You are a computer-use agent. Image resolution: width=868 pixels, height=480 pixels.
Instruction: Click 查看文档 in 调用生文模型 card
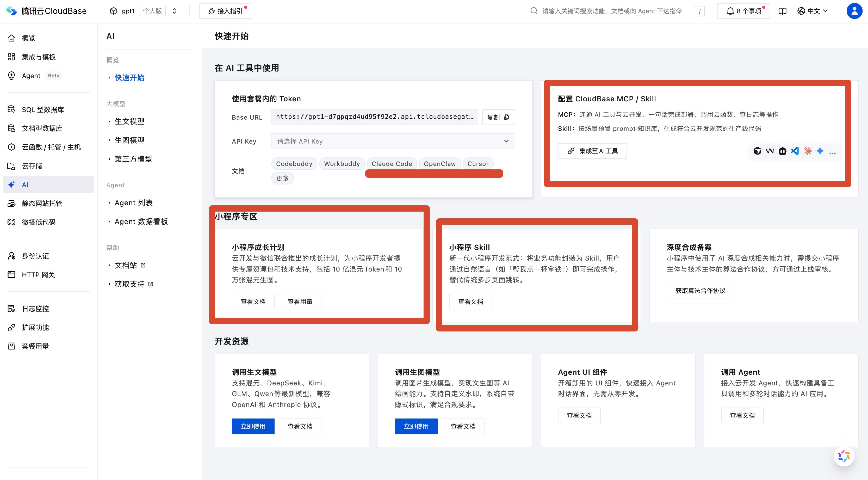pyautogui.click(x=300, y=426)
